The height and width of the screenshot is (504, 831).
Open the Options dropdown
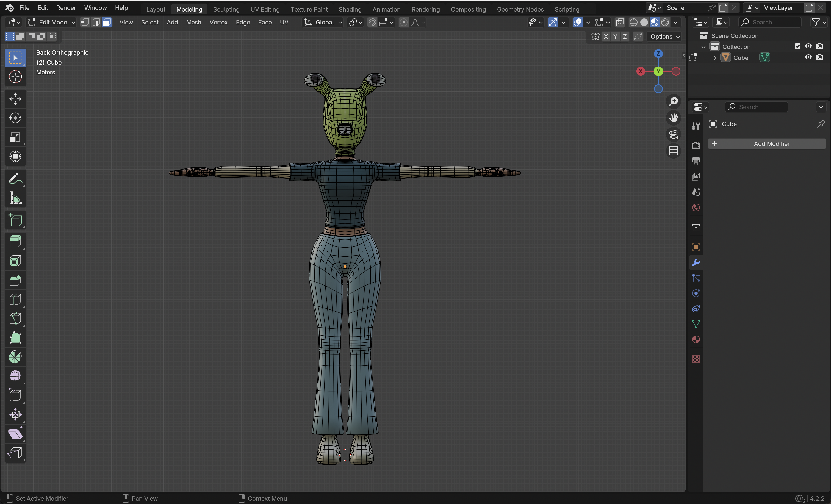click(x=664, y=37)
